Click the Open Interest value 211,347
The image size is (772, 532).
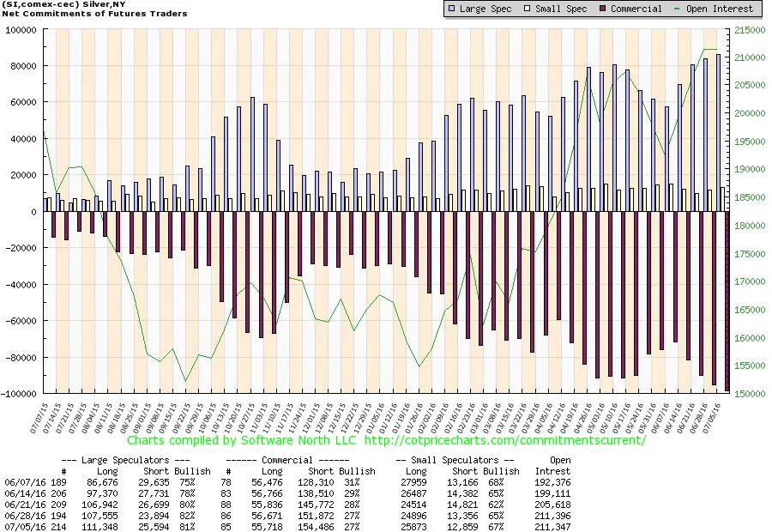click(552, 527)
